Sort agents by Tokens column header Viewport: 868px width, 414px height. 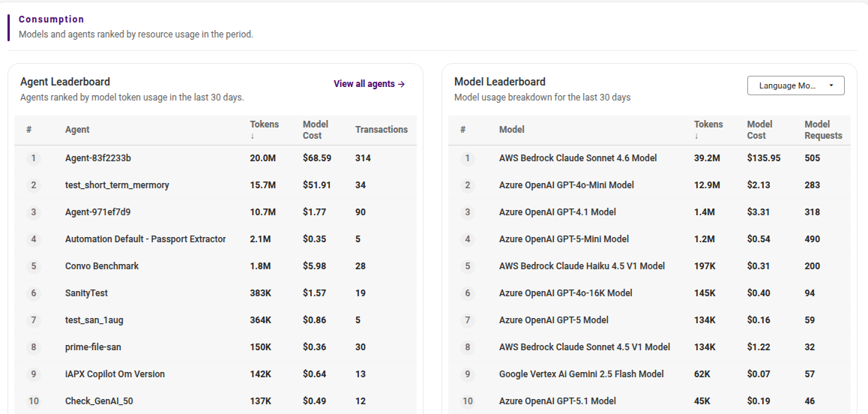[x=264, y=129]
